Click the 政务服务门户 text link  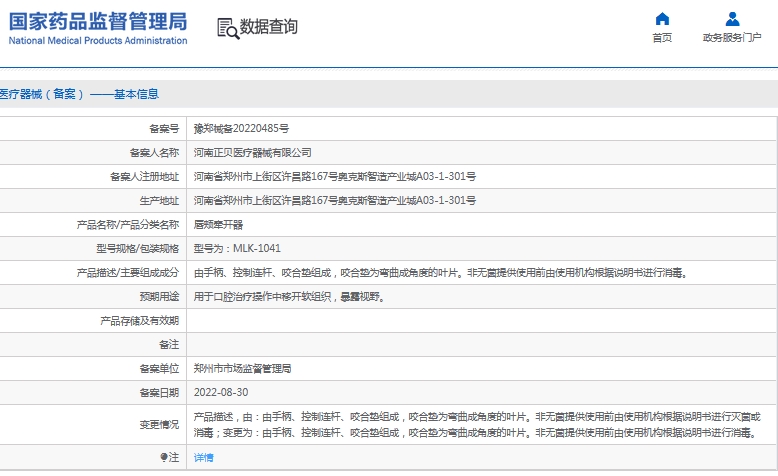[x=732, y=38]
